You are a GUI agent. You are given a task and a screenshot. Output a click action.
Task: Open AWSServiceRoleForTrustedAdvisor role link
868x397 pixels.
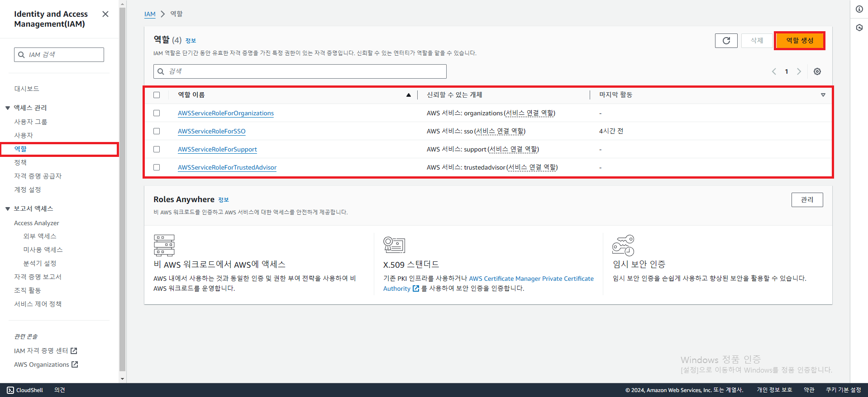pyautogui.click(x=227, y=167)
